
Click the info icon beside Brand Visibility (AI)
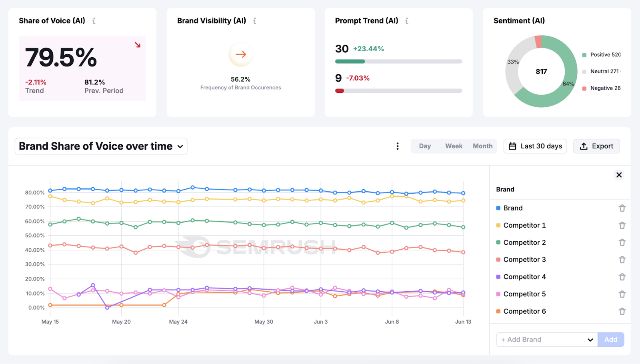coord(255,21)
